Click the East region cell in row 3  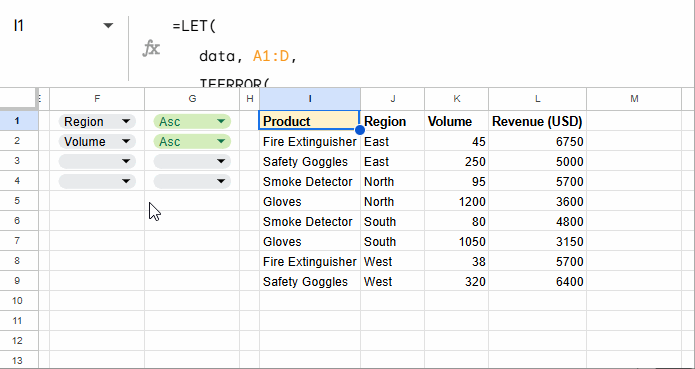(392, 161)
